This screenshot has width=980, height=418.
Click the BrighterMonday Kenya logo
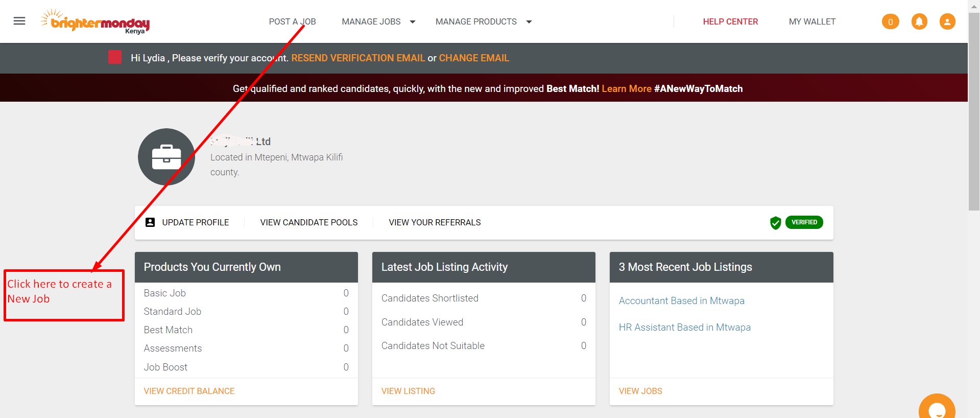coord(95,21)
